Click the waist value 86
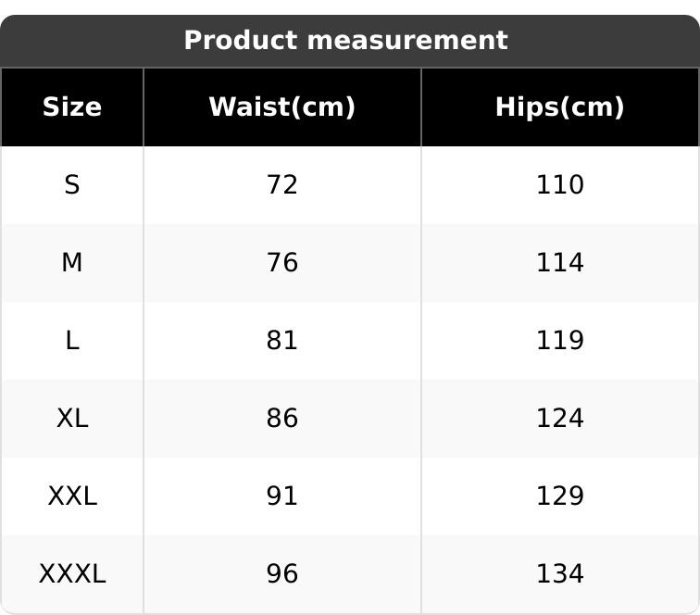This screenshot has height=615, width=700. [282, 419]
